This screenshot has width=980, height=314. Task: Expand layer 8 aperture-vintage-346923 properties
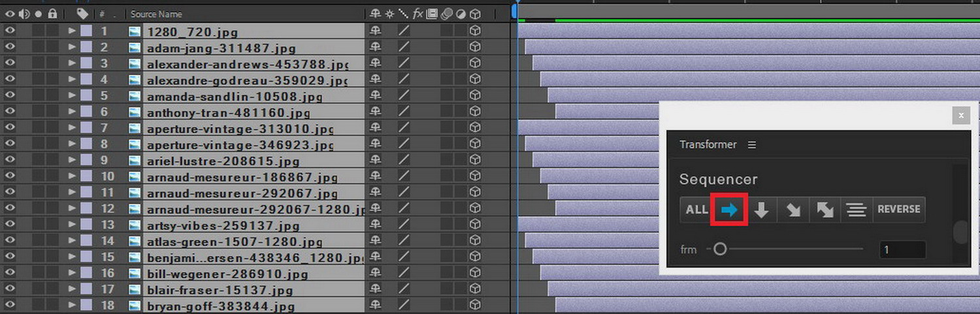[73, 144]
